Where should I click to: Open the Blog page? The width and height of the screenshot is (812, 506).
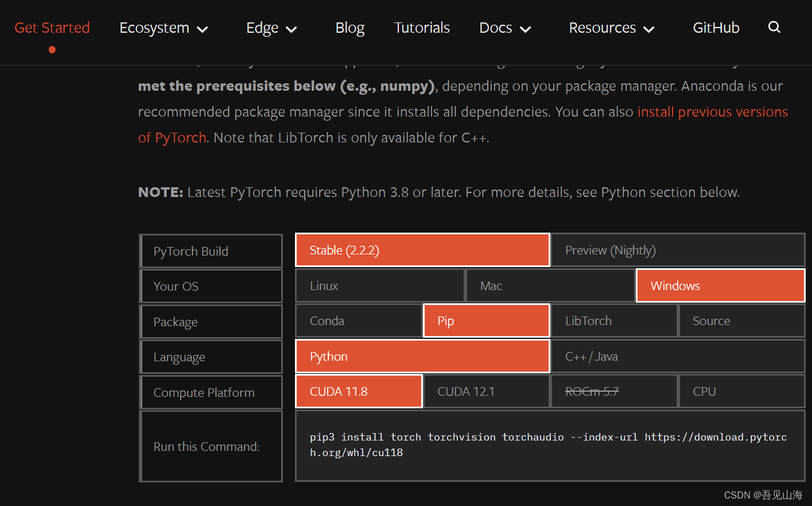349,28
